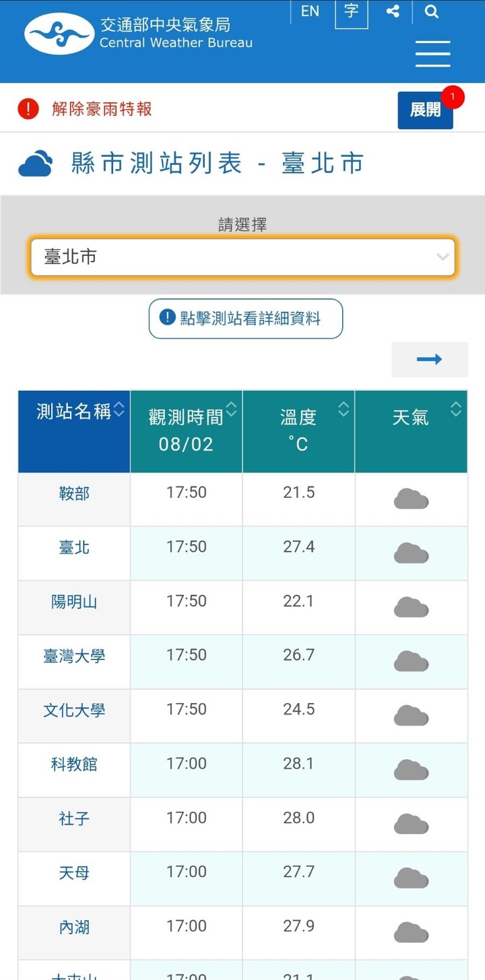The width and height of the screenshot is (485, 980).
Task: Sort table by 溫度 column
Action: 298,431
